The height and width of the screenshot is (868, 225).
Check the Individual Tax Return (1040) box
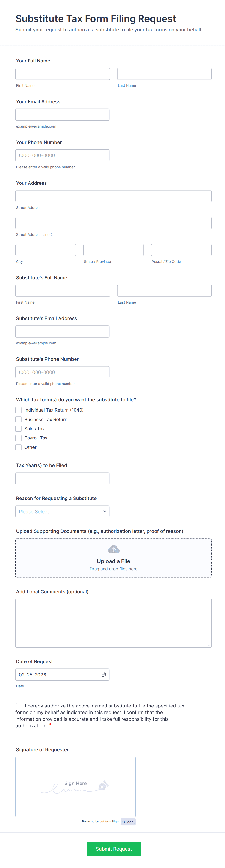(x=19, y=410)
